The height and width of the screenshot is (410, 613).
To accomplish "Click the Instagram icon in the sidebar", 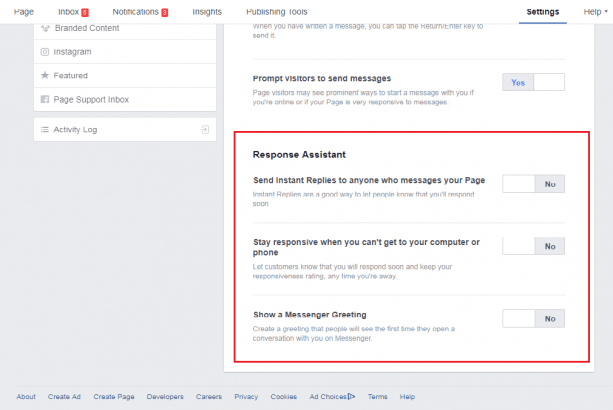I will coord(44,51).
